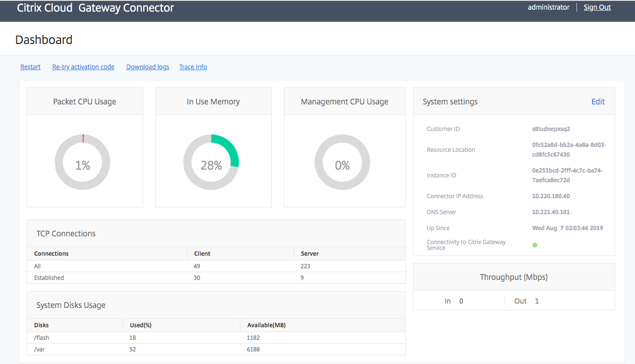Click the Connector IP Address value

pyautogui.click(x=550, y=196)
